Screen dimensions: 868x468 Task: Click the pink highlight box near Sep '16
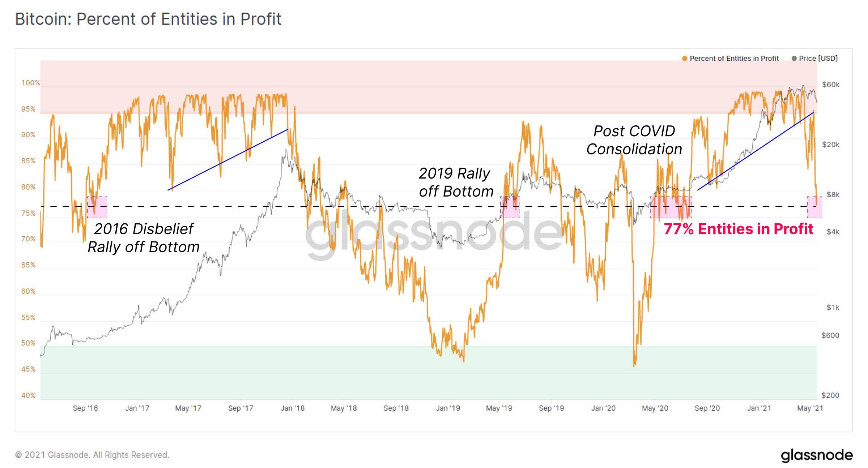pyautogui.click(x=97, y=207)
